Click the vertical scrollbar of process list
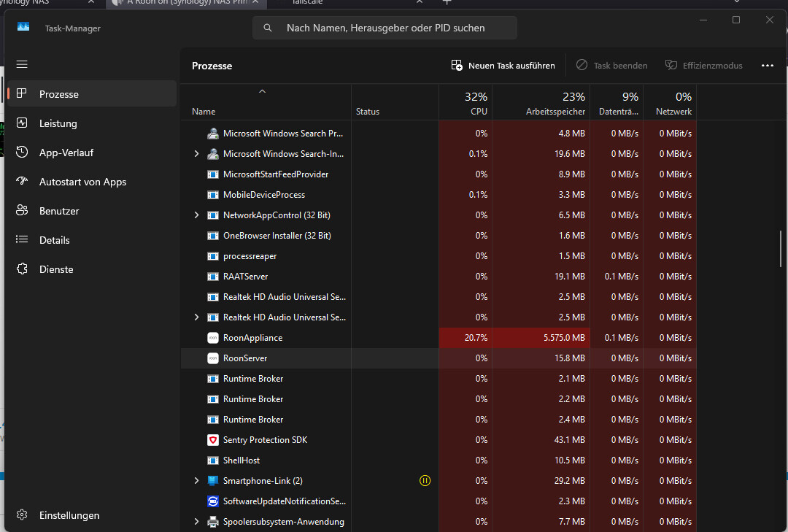The height and width of the screenshot is (532, 788). click(781, 248)
